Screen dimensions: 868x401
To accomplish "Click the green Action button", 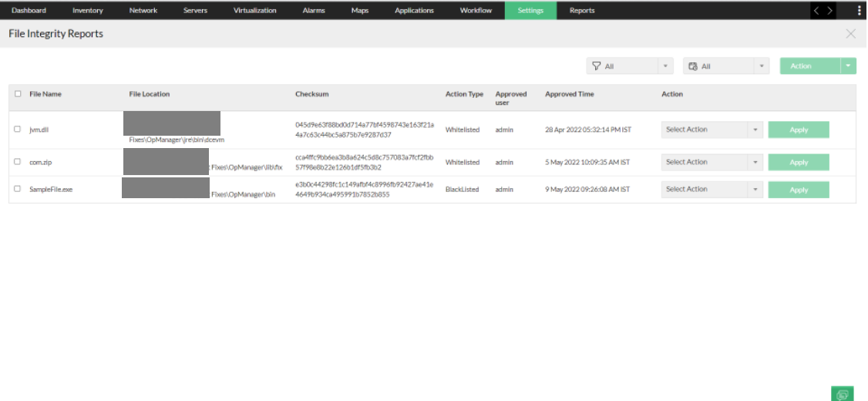I will tap(810, 66).
